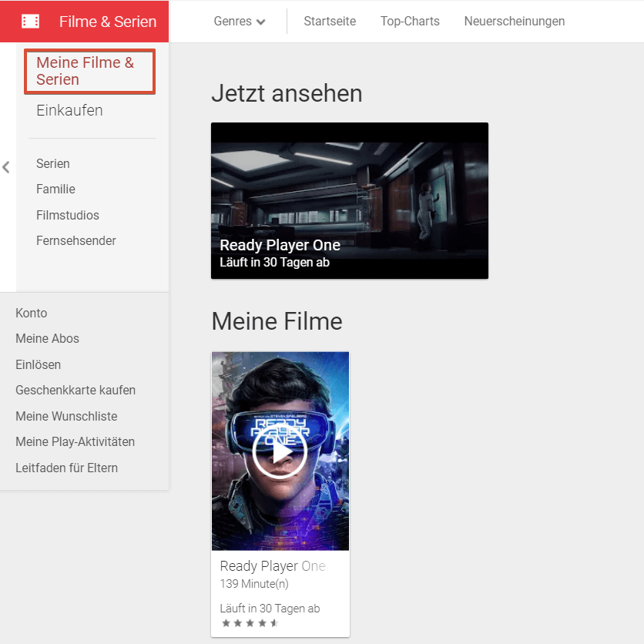The width and height of the screenshot is (644, 644).
Task: Play the Ready Player One movie from its poster
Action: (x=280, y=451)
